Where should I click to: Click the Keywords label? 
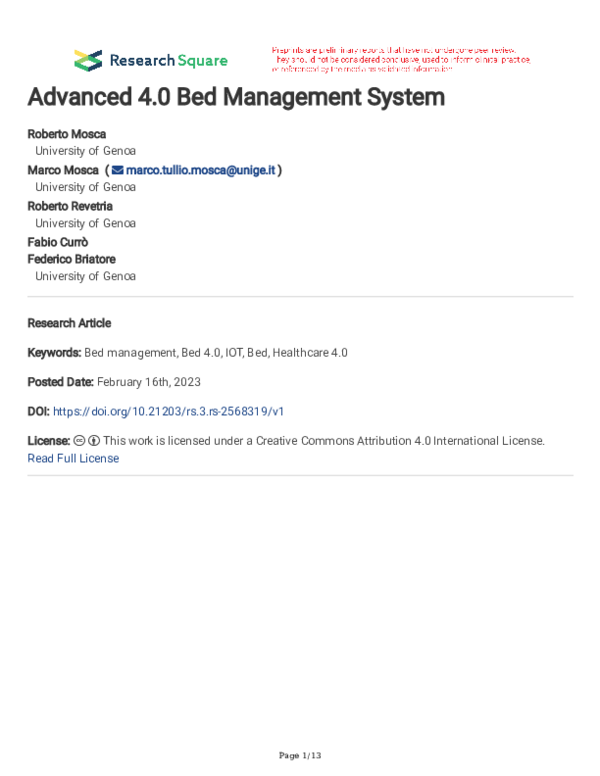point(54,353)
